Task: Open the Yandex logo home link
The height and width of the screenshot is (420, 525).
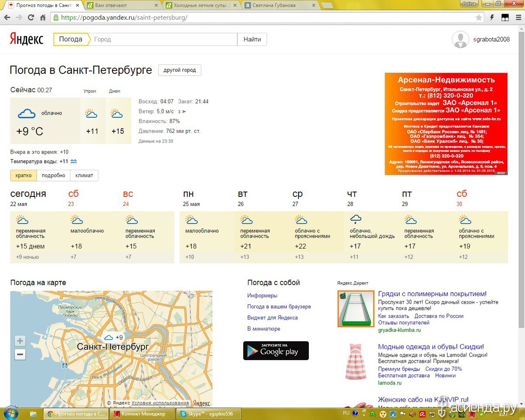Action: pos(27,39)
